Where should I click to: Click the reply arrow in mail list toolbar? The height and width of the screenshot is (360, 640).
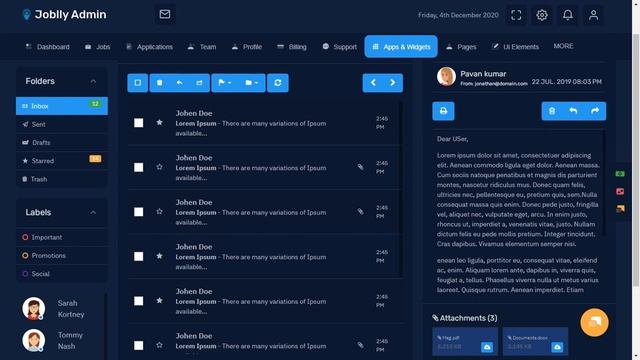180,83
